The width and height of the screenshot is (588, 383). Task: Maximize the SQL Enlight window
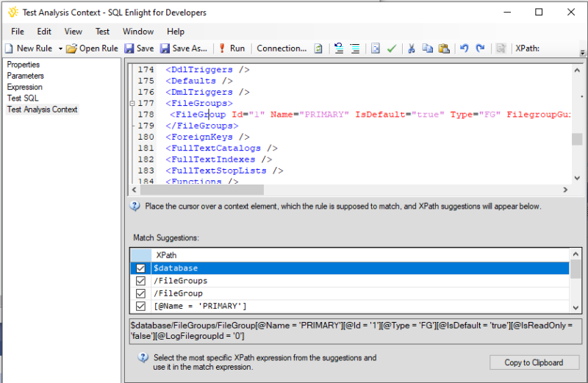pos(539,12)
